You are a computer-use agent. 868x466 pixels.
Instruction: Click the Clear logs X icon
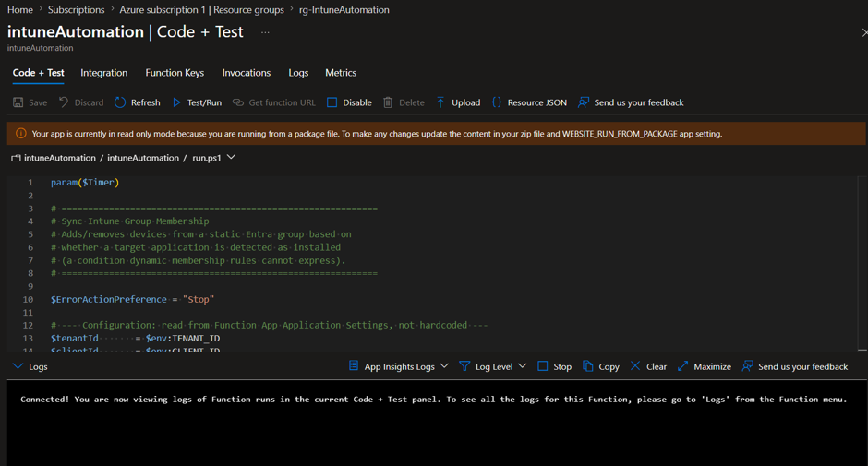click(635, 365)
